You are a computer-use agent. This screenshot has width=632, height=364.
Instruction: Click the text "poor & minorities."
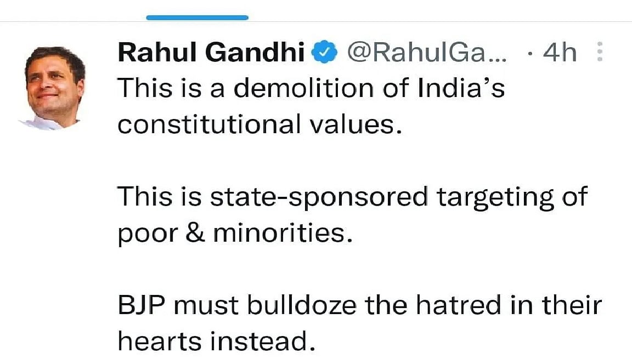click(233, 234)
